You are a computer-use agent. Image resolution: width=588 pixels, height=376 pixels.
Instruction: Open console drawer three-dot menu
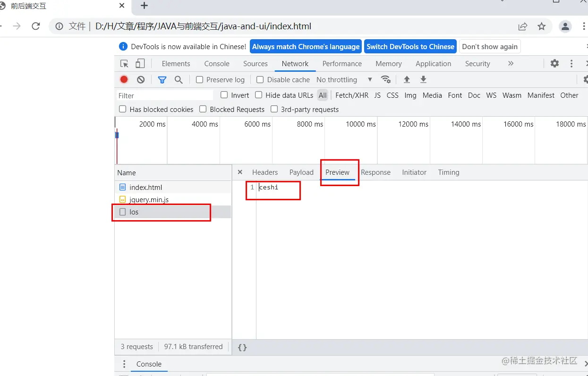124,364
